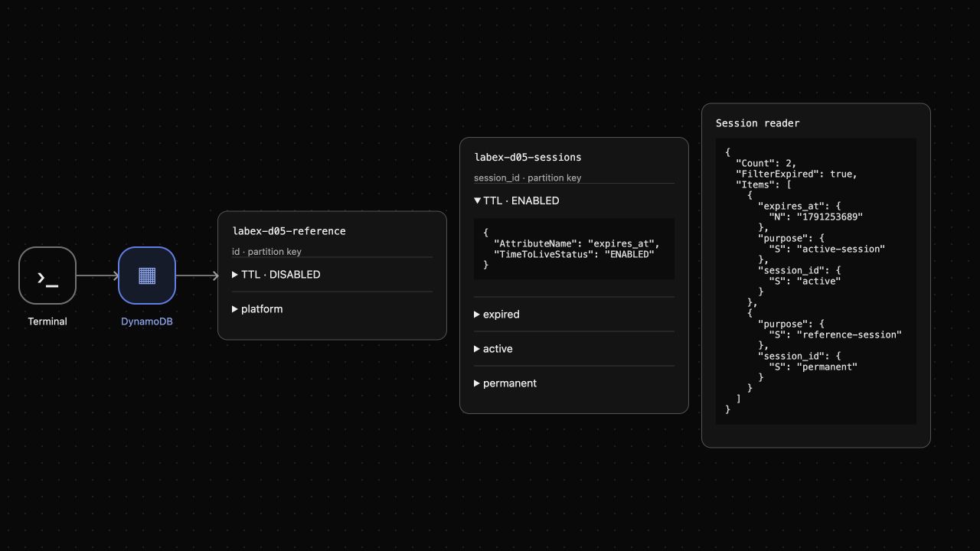Click the arrow from DynamoDB to reference table
Image resolution: width=980 pixels, height=551 pixels.
[x=197, y=275]
